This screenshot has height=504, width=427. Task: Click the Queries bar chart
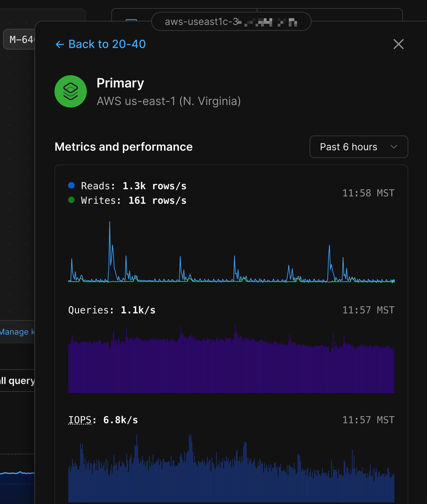[x=232, y=359]
